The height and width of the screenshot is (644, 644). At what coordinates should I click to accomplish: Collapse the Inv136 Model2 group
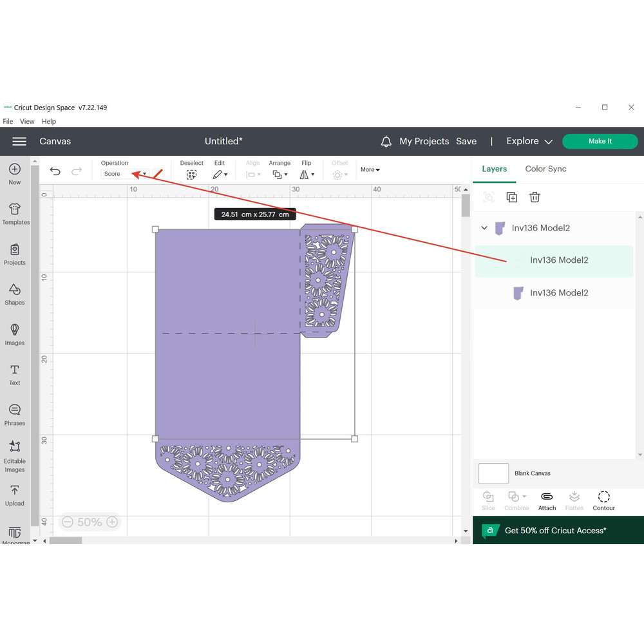484,228
